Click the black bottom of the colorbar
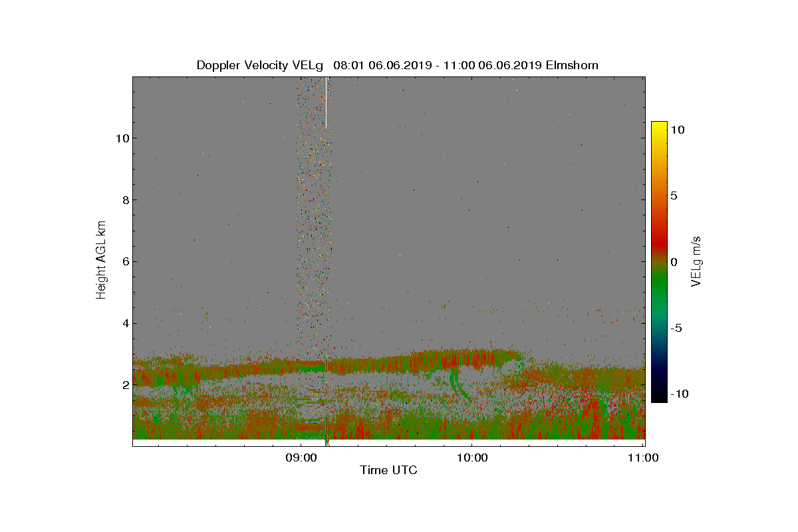 [x=659, y=394]
